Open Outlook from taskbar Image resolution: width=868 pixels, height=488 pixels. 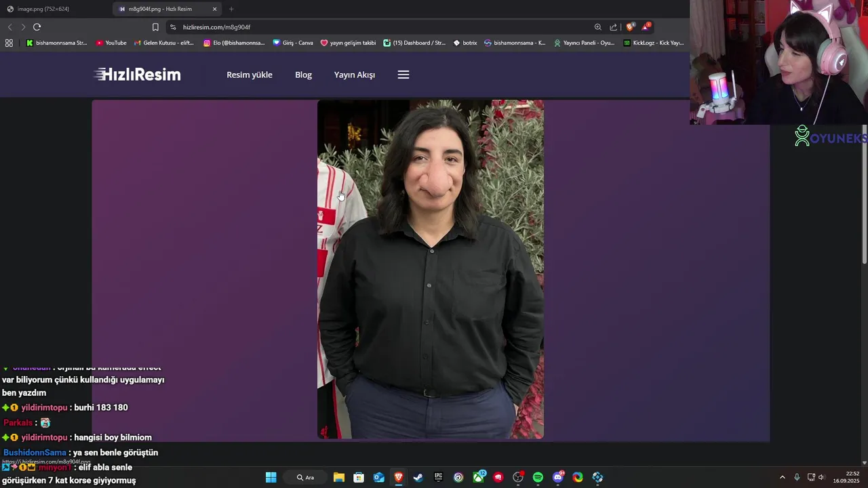click(x=378, y=477)
